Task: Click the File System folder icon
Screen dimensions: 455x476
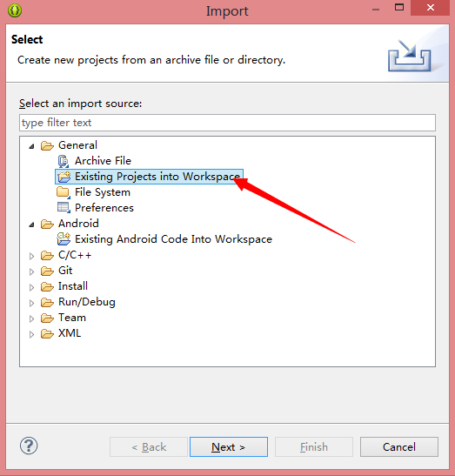Action: click(64, 192)
